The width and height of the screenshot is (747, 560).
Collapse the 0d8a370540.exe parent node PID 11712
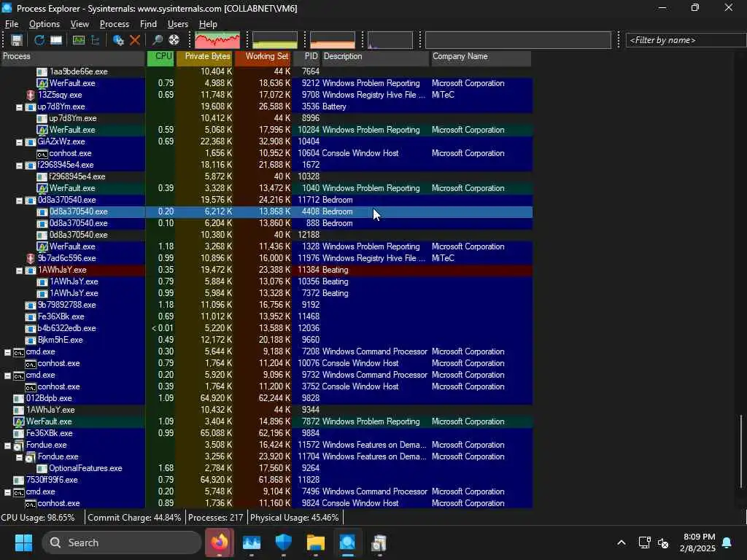coord(19,201)
